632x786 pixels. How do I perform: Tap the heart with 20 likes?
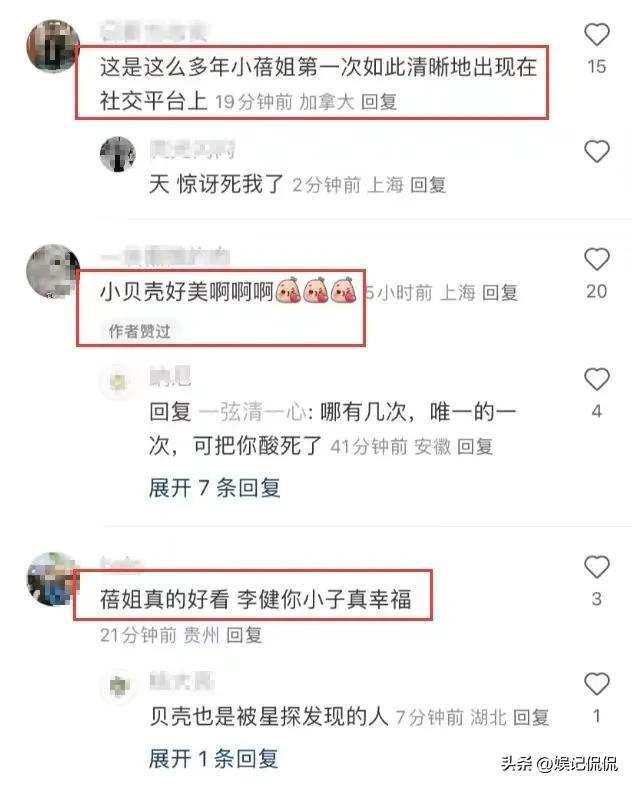coord(596,260)
